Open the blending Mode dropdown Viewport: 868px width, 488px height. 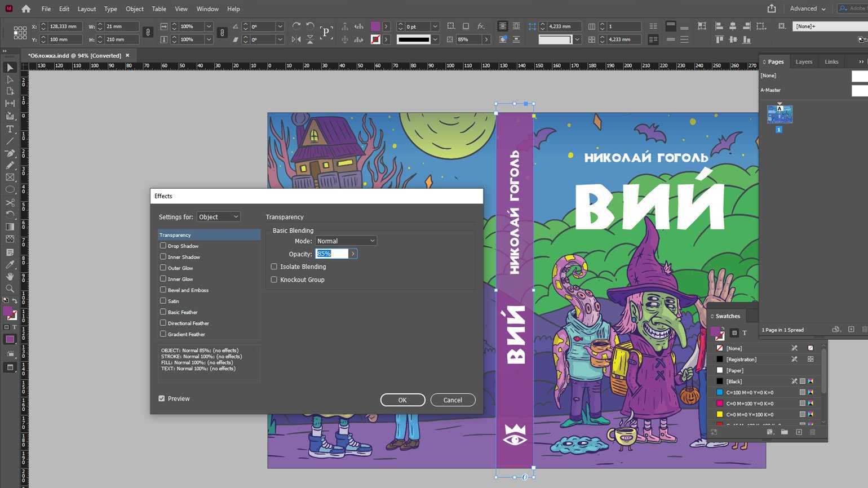click(x=346, y=241)
